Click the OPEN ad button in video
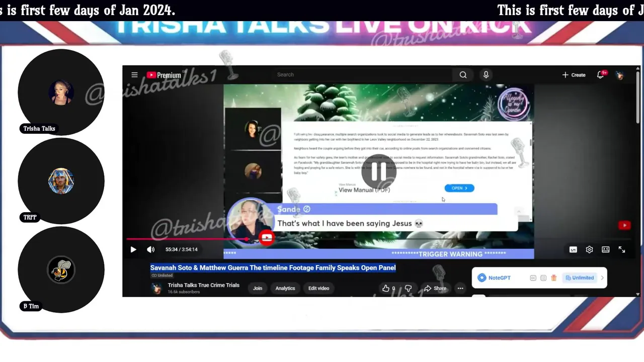Screen dimensions: 644x362 pyautogui.click(x=459, y=188)
